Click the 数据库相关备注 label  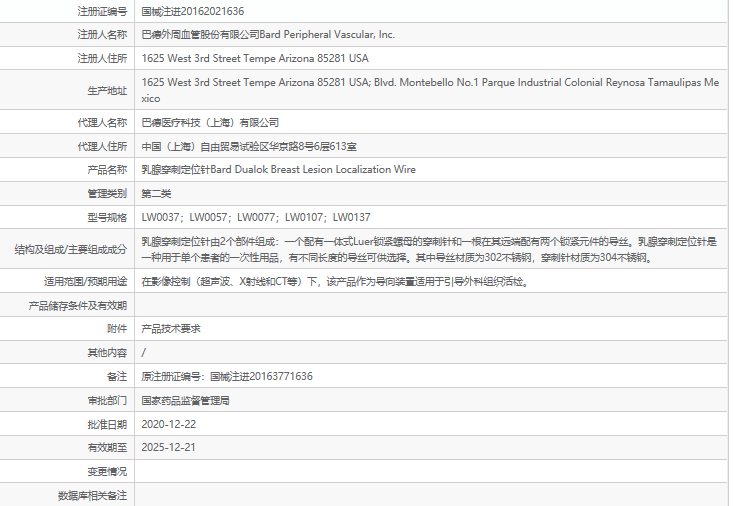(93, 496)
